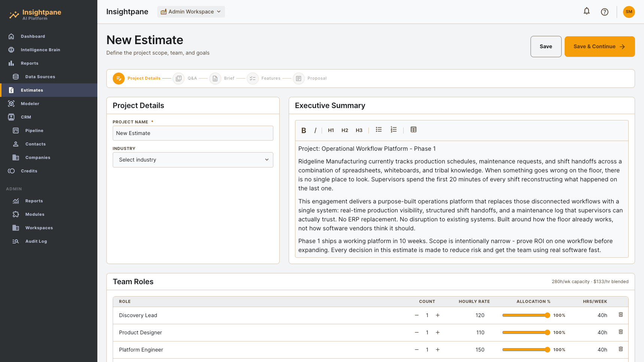Image resolution: width=644 pixels, height=362 pixels.
Task: Apply H1 heading style
Action: click(x=331, y=131)
